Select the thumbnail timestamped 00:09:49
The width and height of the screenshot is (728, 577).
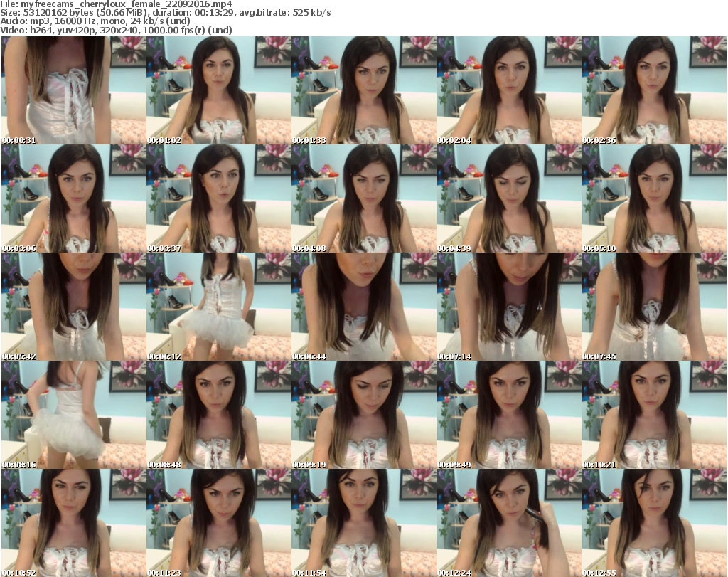[x=509, y=415]
